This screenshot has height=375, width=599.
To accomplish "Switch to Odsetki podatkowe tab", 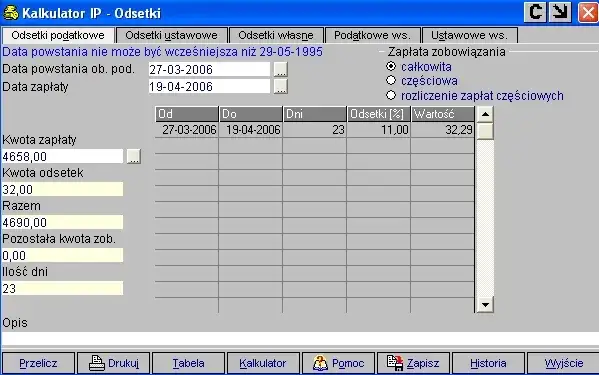I will 58,35.
